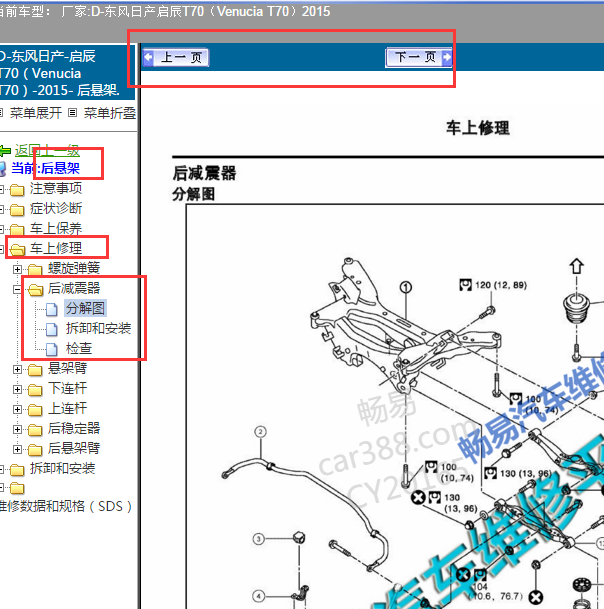
Task: Expand the 后悬架臂 node
Action: 17,449
